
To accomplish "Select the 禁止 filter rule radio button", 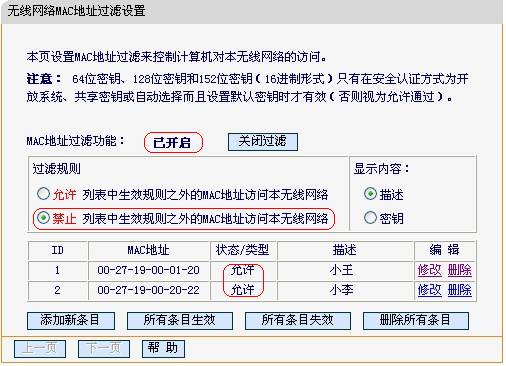I will click(x=43, y=218).
